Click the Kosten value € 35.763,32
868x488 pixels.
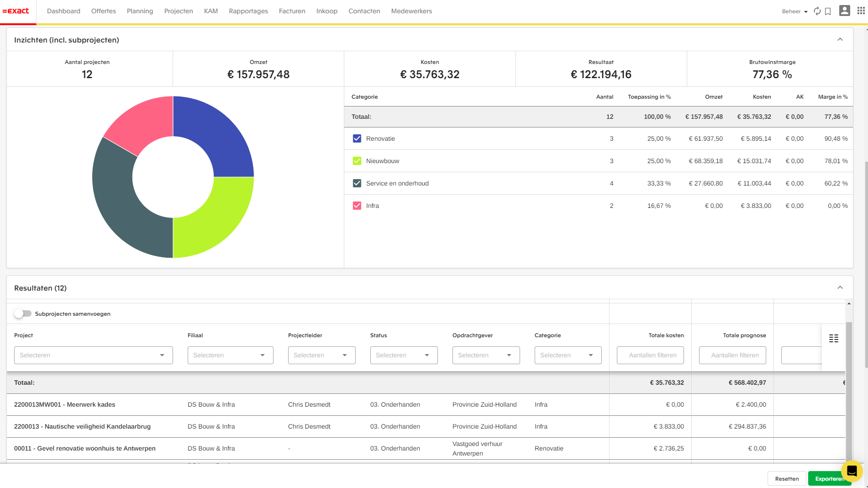click(430, 74)
